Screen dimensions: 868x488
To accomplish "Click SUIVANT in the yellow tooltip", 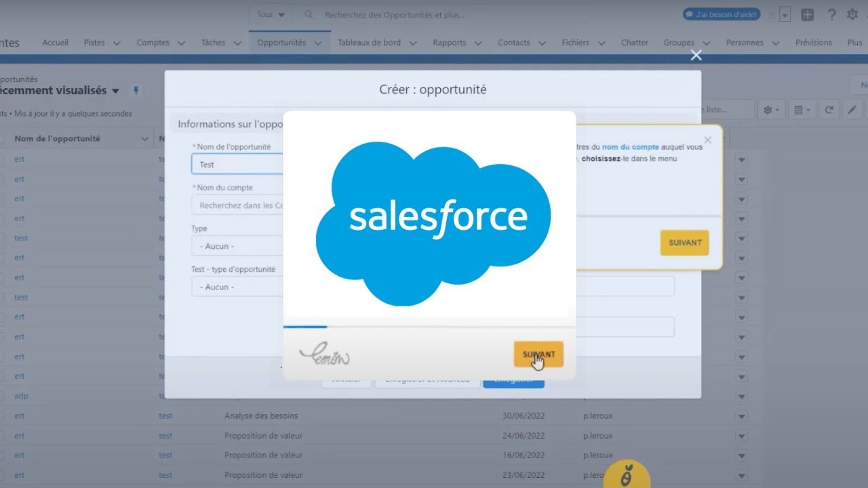I will click(x=685, y=243).
